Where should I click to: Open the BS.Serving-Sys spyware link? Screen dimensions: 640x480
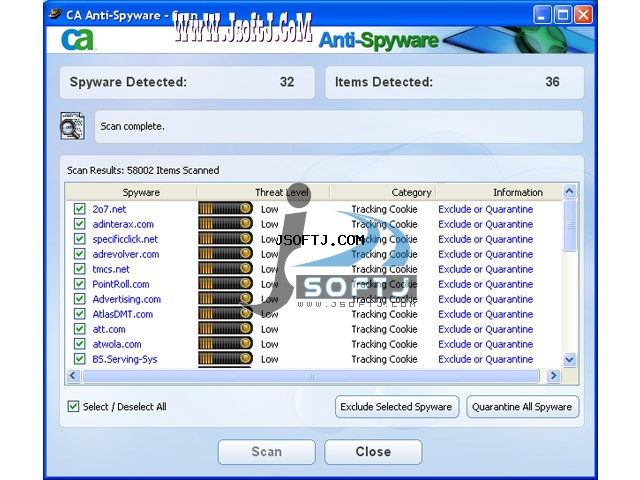click(x=124, y=359)
